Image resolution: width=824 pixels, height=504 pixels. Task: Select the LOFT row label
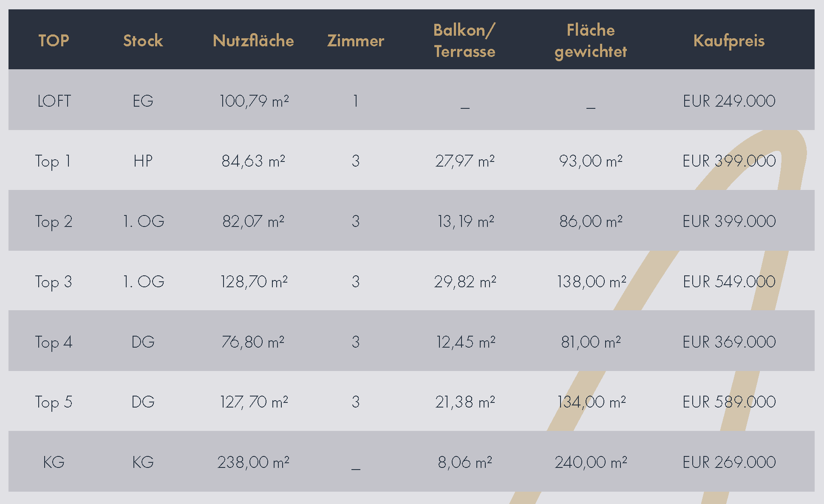pos(54,101)
